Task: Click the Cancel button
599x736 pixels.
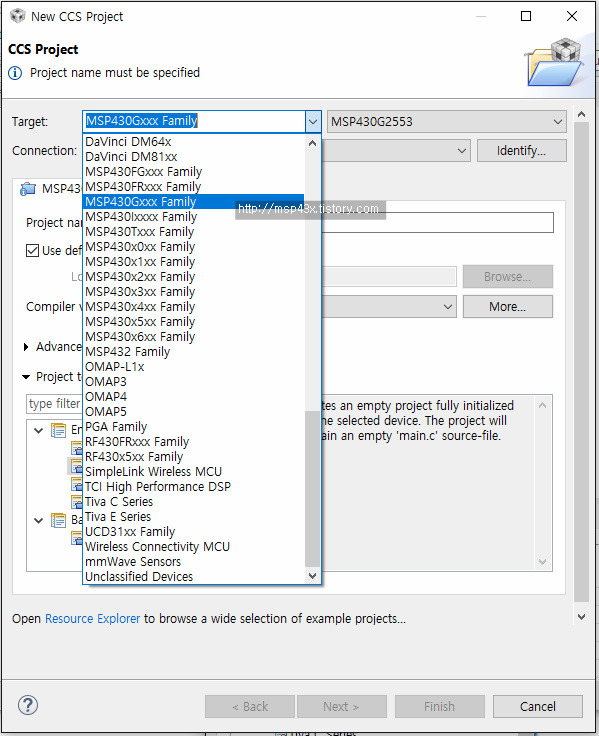Action: click(538, 706)
